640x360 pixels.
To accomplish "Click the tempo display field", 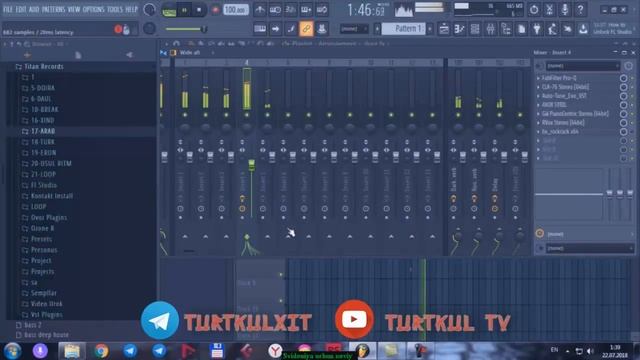I will (x=236, y=9).
